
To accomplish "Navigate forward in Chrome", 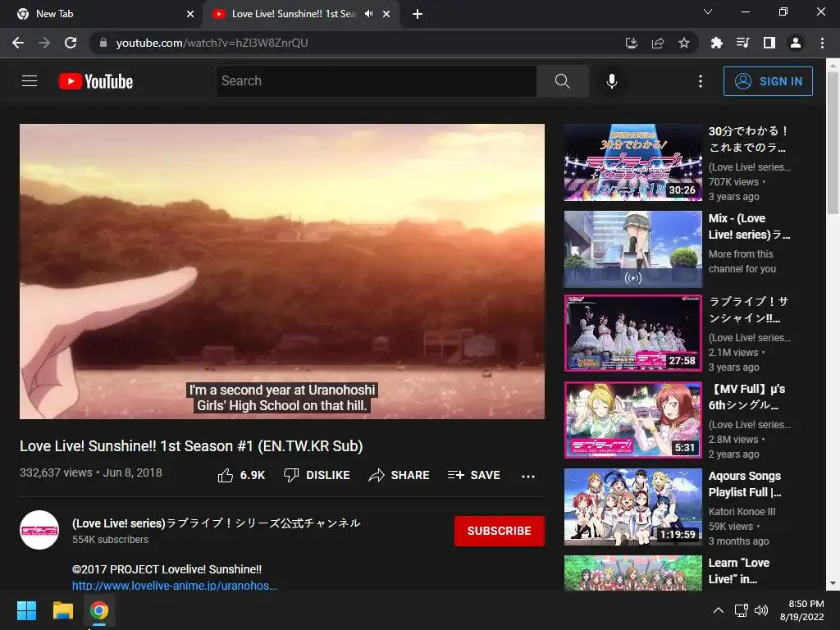I will 44,43.
